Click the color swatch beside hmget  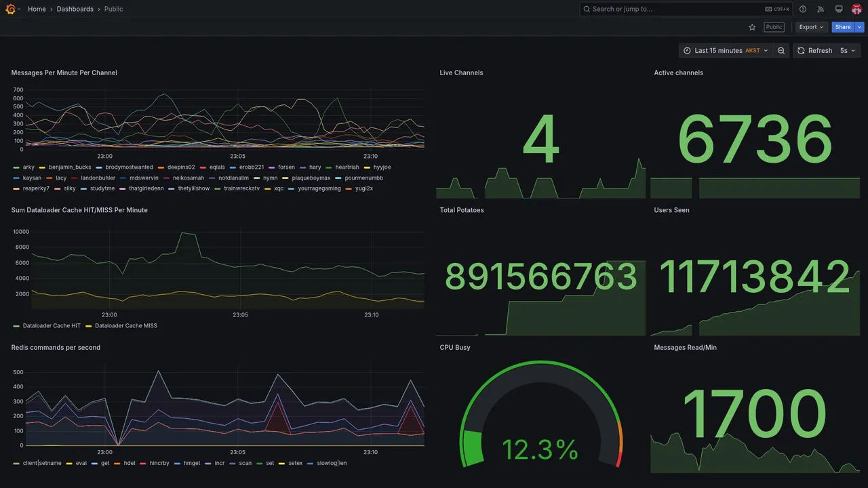178,463
